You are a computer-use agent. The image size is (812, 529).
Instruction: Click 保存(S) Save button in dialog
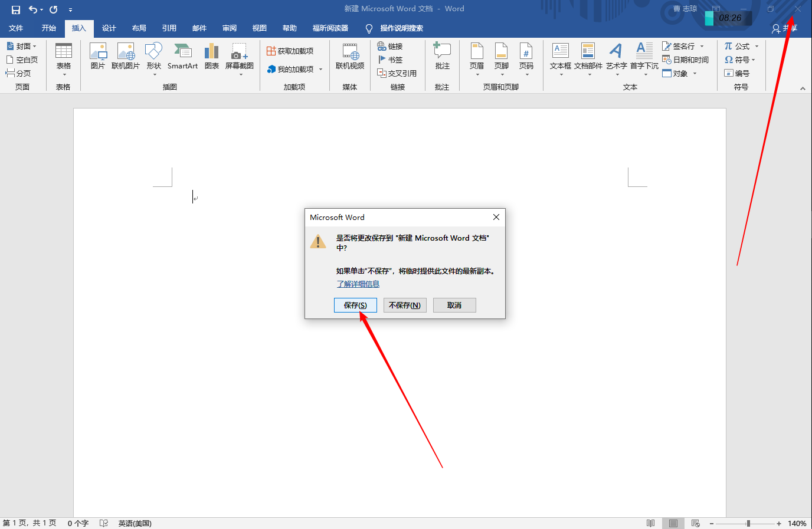[355, 305]
